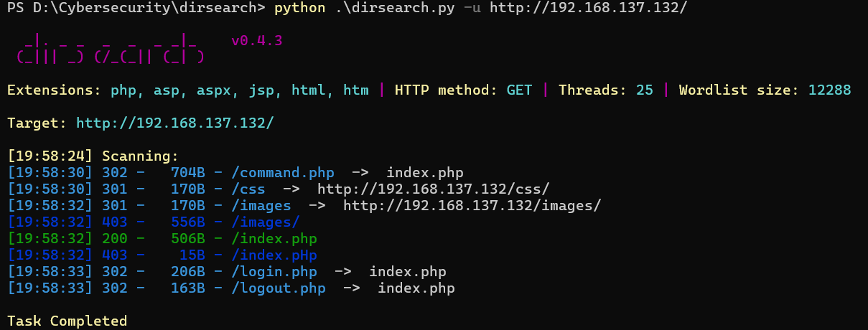
Task: Click the /login.php result path
Action: pos(274,272)
